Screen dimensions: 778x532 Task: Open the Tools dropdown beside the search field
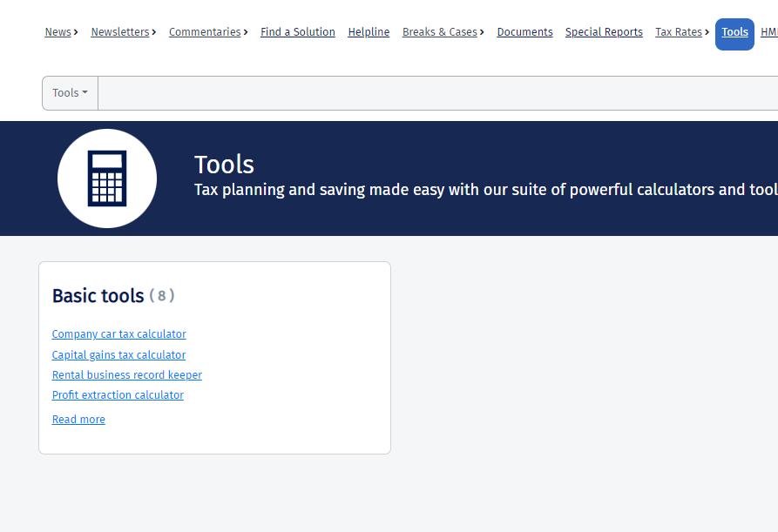[x=70, y=93]
